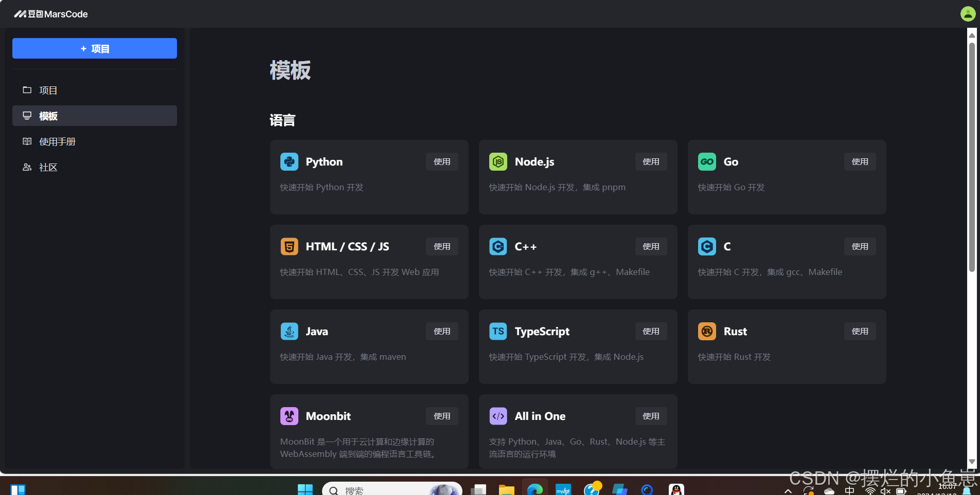
Task: Click 使用 on the Moonbit card
Action: click(x=442, y=416)
